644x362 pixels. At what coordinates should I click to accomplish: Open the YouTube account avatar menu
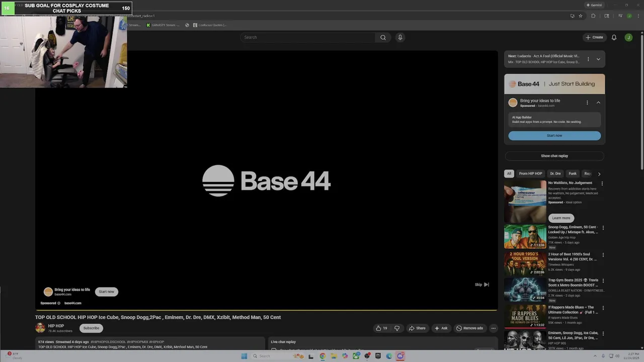point(628,37)
